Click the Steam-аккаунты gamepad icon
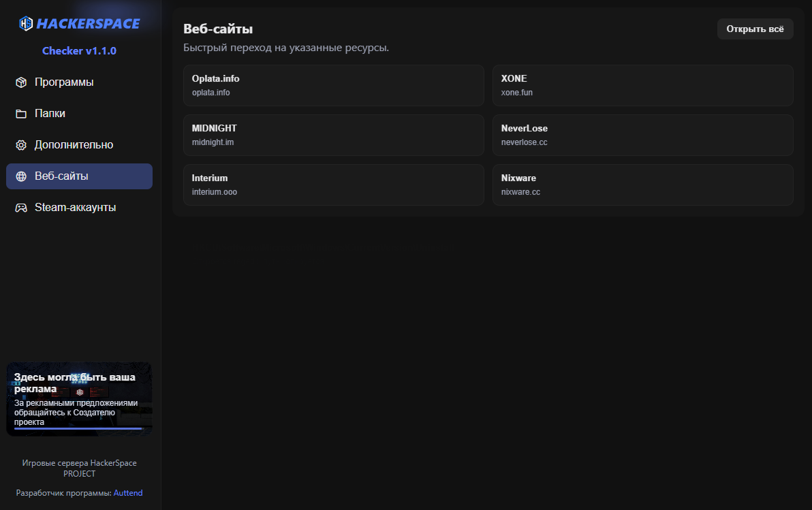 (21, 208)
